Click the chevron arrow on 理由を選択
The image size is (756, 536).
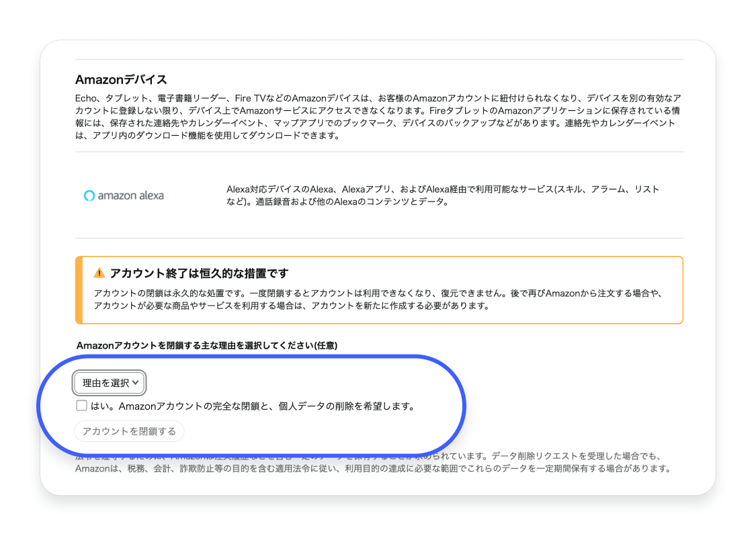point(136,383)
